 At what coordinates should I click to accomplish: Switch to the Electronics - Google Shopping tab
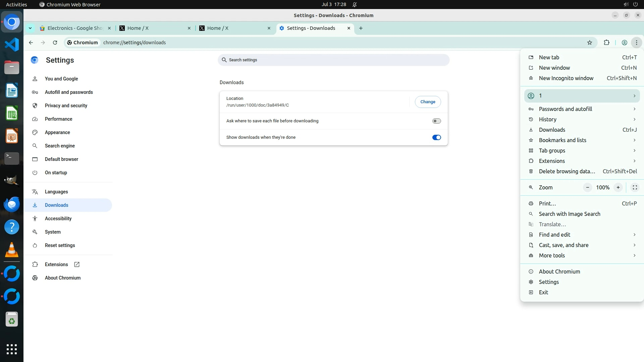coord(75,28)
